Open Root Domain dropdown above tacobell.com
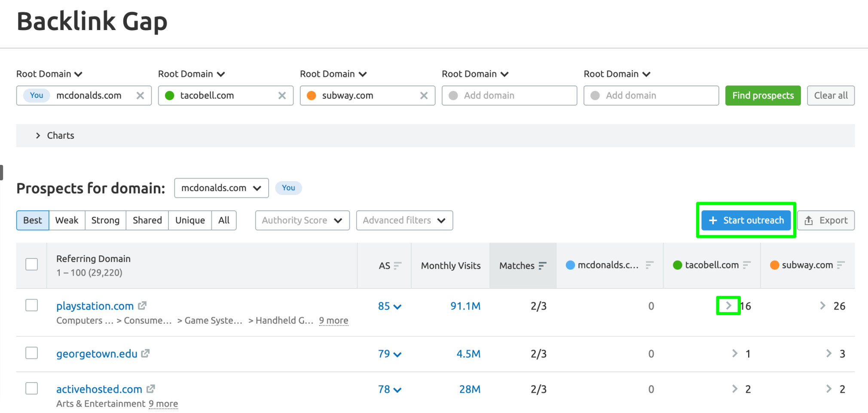The height and width of the screenshot is (413, 868). click(x=191, y=74)
